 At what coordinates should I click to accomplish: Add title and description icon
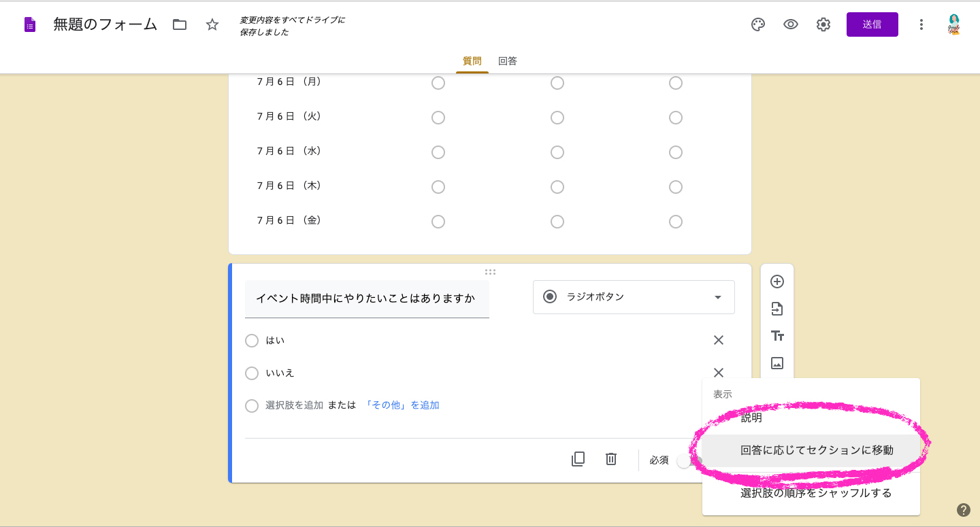[x=777, y=336]
